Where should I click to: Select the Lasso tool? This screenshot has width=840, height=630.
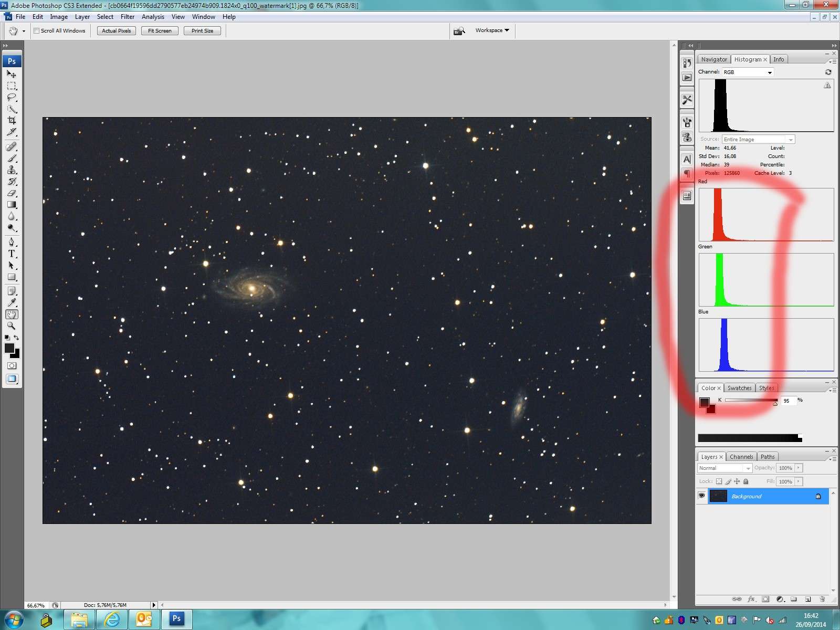click(12, 97)
